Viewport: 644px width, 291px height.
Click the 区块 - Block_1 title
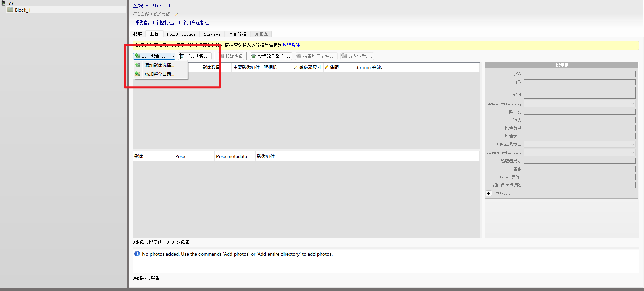(x=151, y=5)
